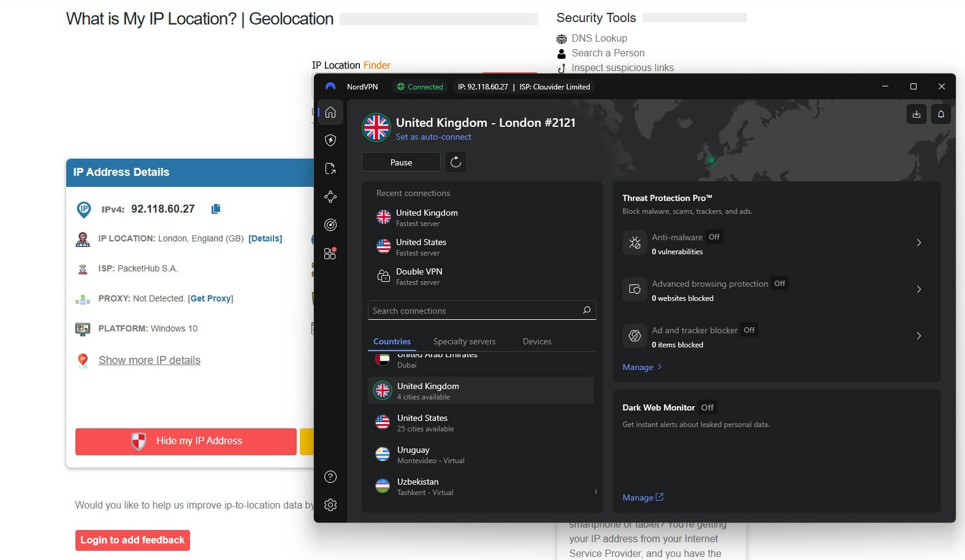
Task: Click the NordVPN logo in title bar
Action: (330, 86)
